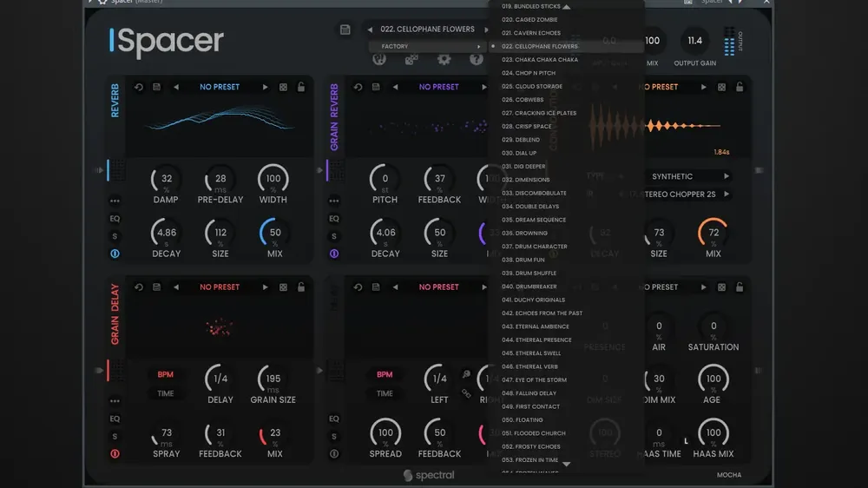The width and height of the screenshot is (868, 488).
Task: Choose preset 040. Drumbreaker
Action: coord(566,287)
